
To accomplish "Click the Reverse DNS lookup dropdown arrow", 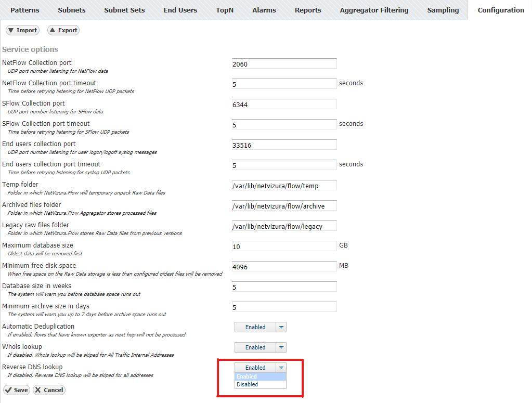I will coord(281,368).
